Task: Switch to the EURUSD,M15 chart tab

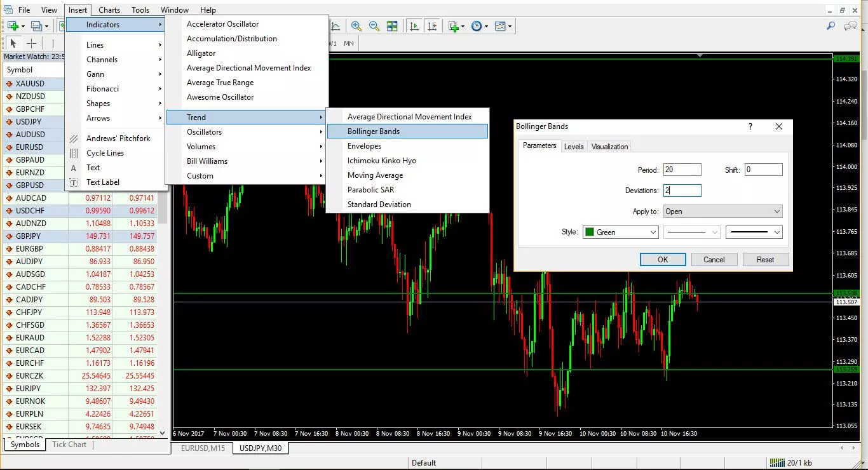Action: (203, 448)
